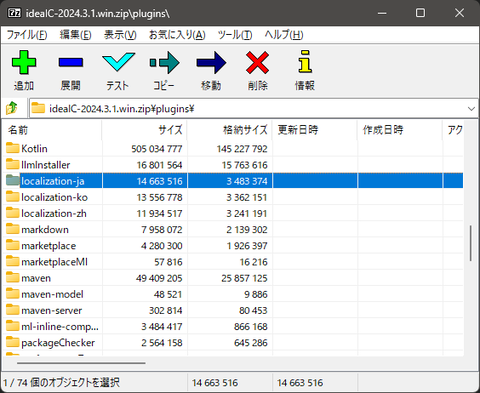This screenshot has width=480, height=393.
Task: Select the localization-zh folder name
Action: click(x=54, y=213)
